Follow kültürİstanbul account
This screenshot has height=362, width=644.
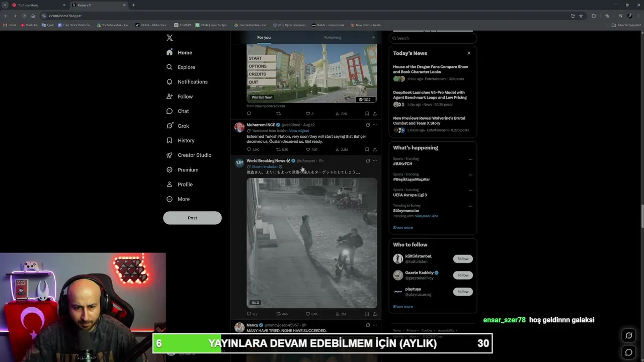coord(463,259)
